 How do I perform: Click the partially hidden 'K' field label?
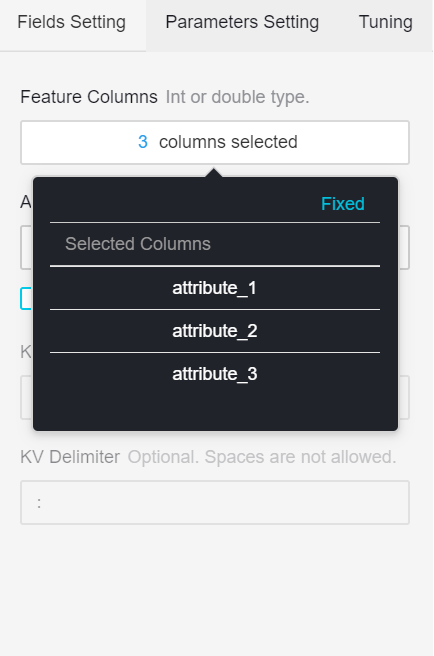point(26,352)
